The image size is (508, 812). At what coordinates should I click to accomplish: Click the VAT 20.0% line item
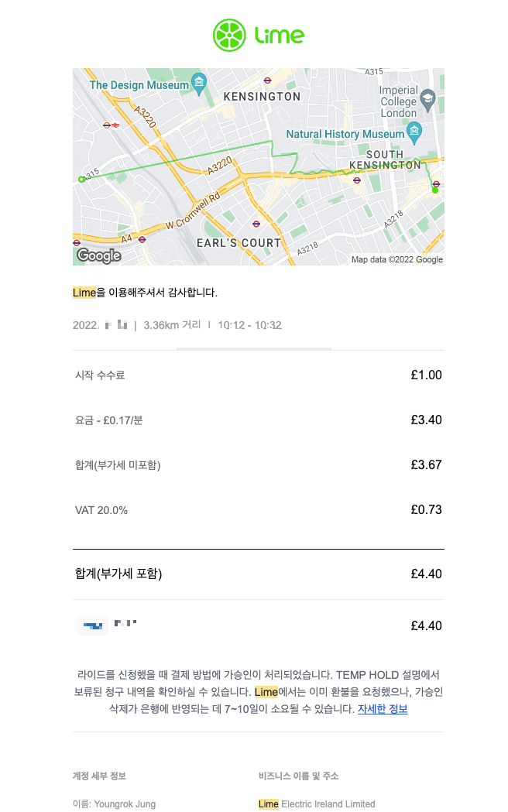point(259,510)
